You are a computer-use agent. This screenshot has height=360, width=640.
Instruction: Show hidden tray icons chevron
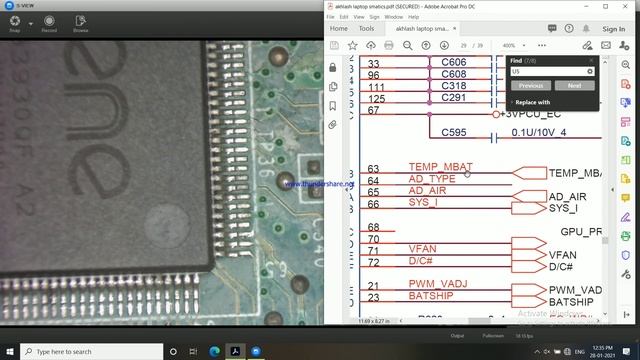(537, 351)
